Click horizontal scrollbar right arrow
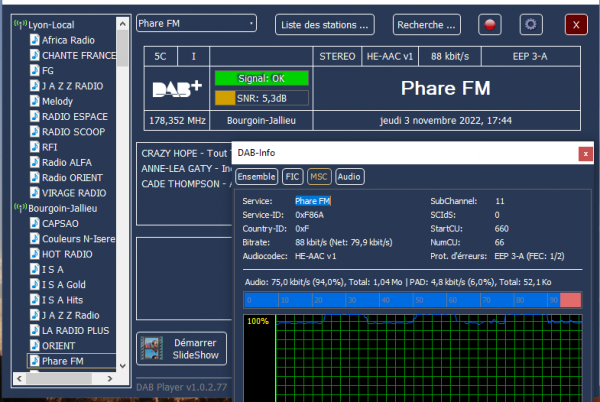The width and height of the screenshot is (600, 402). pos(110,379)
